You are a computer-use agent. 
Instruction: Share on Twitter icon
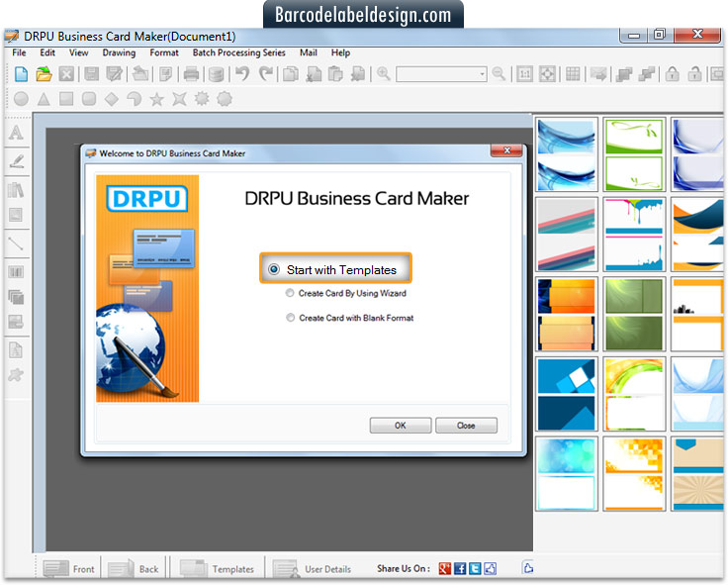475,568
